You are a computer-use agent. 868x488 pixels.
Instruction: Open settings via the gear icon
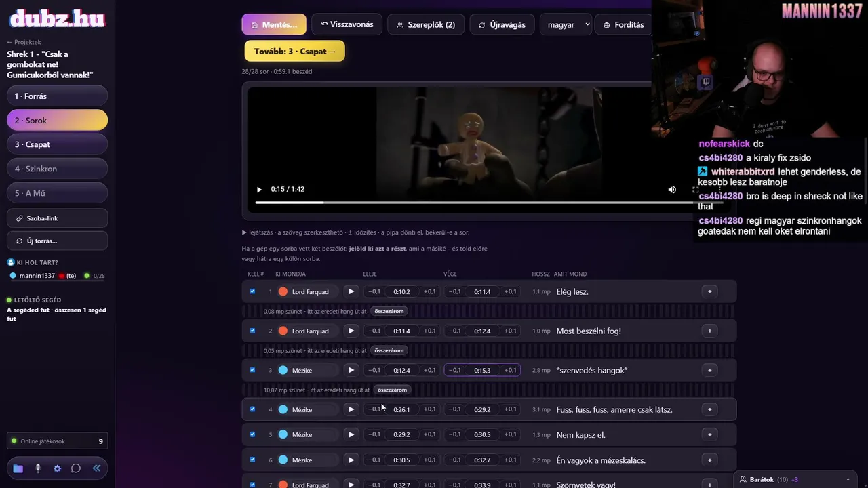(57, 468)
